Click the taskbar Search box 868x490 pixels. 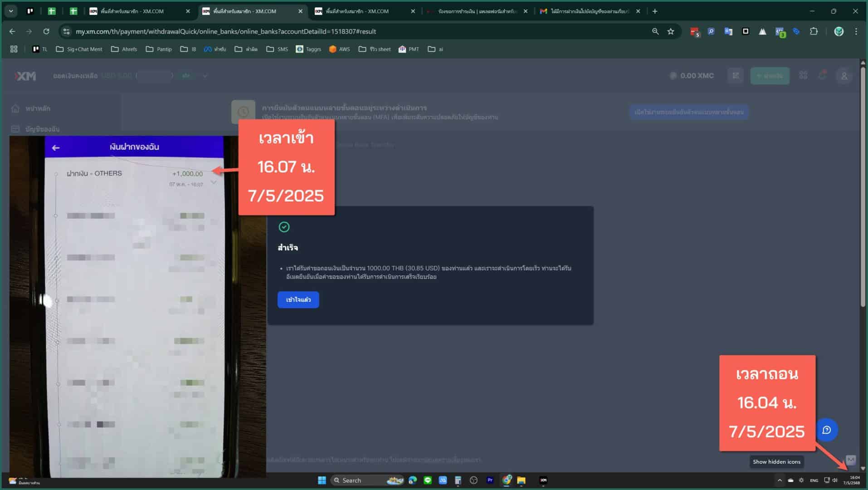tap(367, 480)
